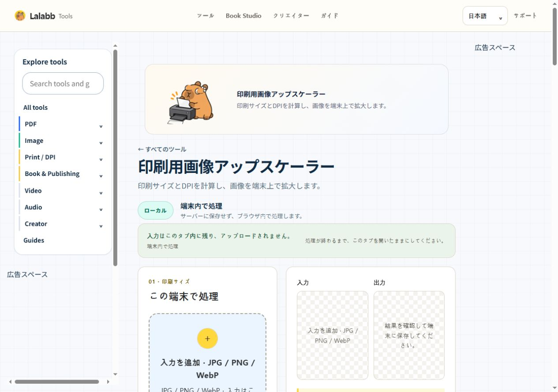This screenshot has height=392, width=558.
Task: Click the Explore tools heading
Action: (x=45, y=62)
